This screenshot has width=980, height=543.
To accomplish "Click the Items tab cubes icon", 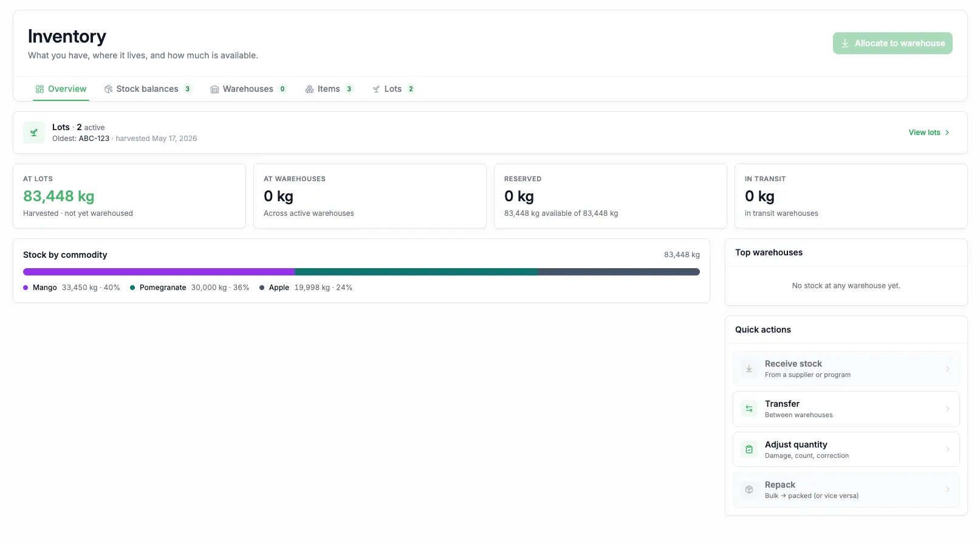I will tap(309, 89).
